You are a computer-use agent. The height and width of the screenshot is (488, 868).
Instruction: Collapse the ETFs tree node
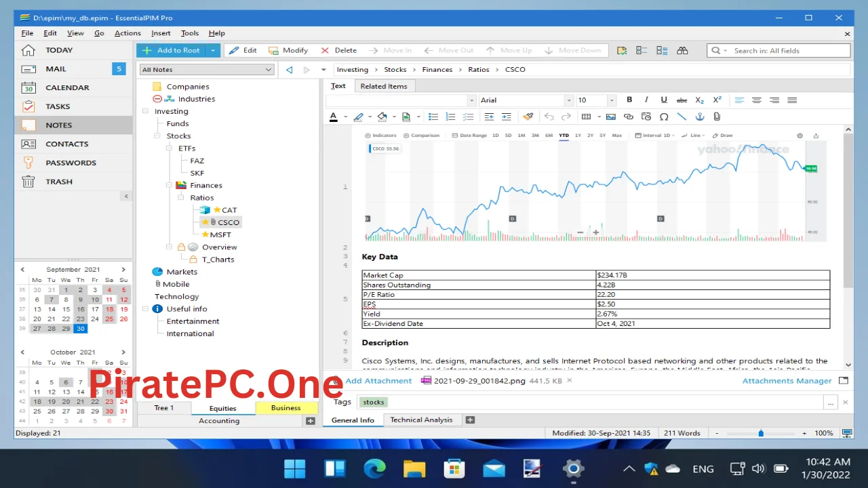[x=170, y=148]
